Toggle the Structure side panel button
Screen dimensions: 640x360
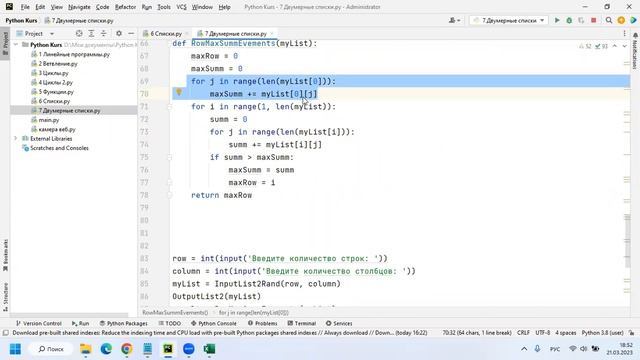pos(5,297)
